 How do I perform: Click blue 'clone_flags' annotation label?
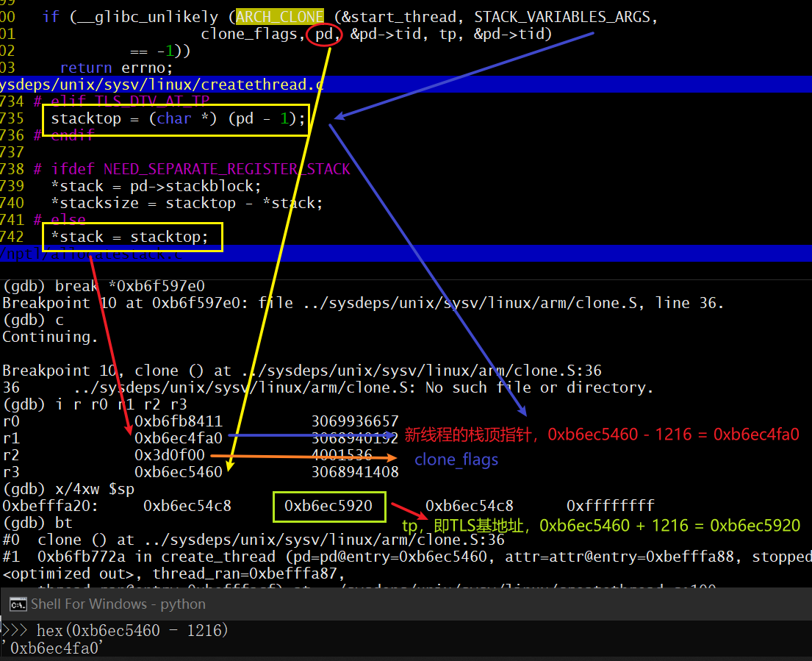click(456, 460)
